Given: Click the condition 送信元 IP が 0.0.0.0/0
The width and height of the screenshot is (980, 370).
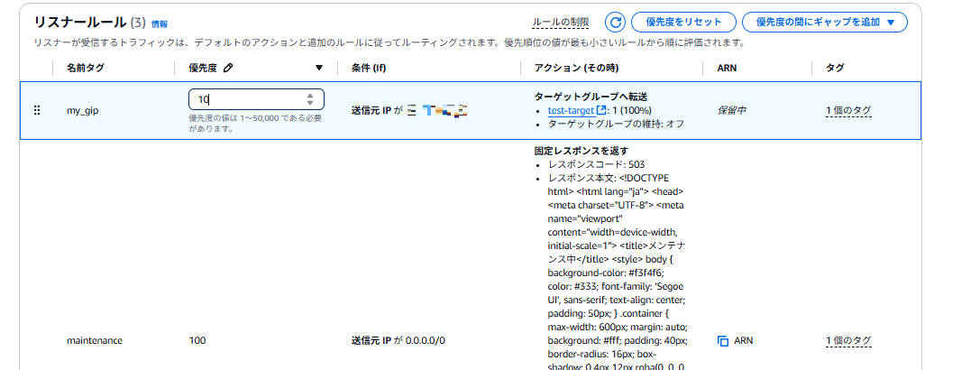Looking at the screenshot, I should point(398,341).
